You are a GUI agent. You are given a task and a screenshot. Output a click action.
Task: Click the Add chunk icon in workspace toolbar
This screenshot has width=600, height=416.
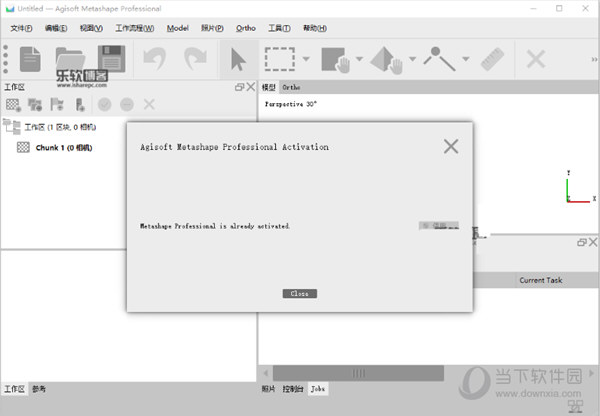[13, 104]
